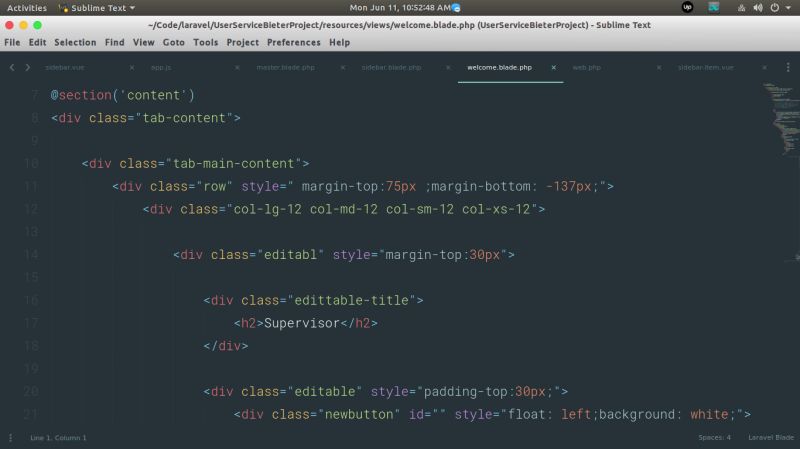Open the status bar side panel switcher
This screenshot has width=800, height=449.
[10, 438]
